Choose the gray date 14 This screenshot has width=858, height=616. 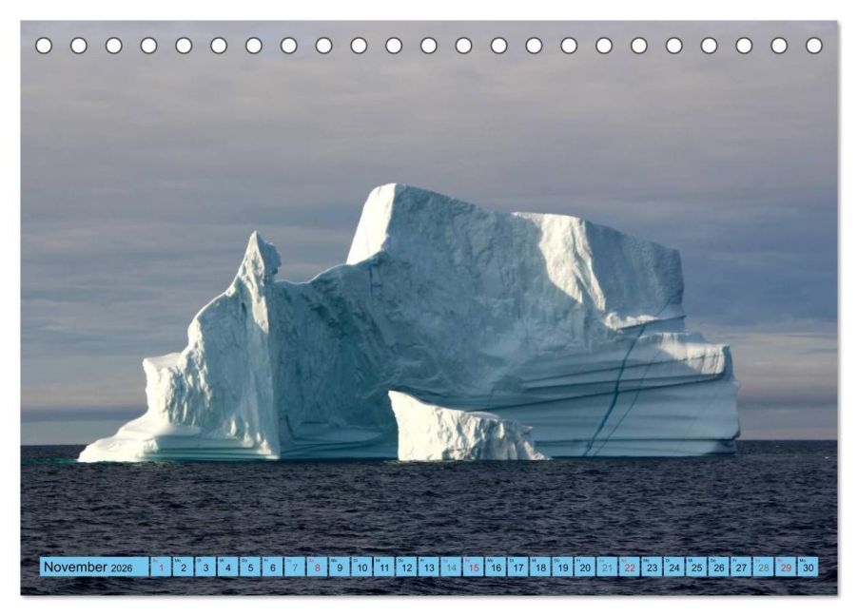point(451,567)
